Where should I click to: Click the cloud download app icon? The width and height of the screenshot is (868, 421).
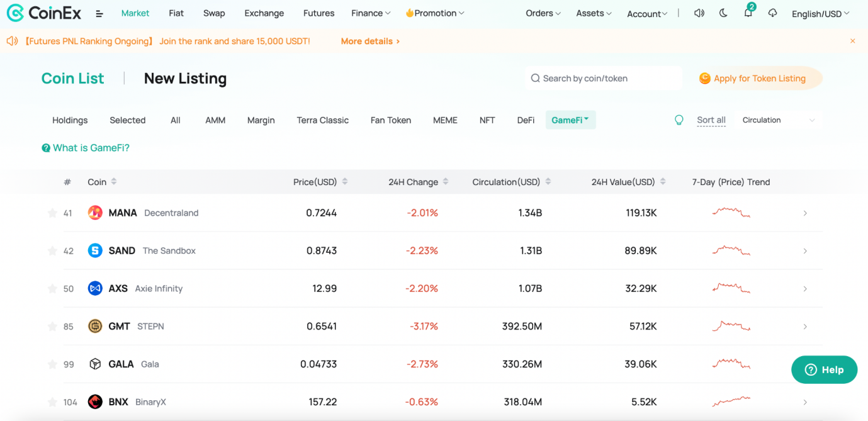772,13
